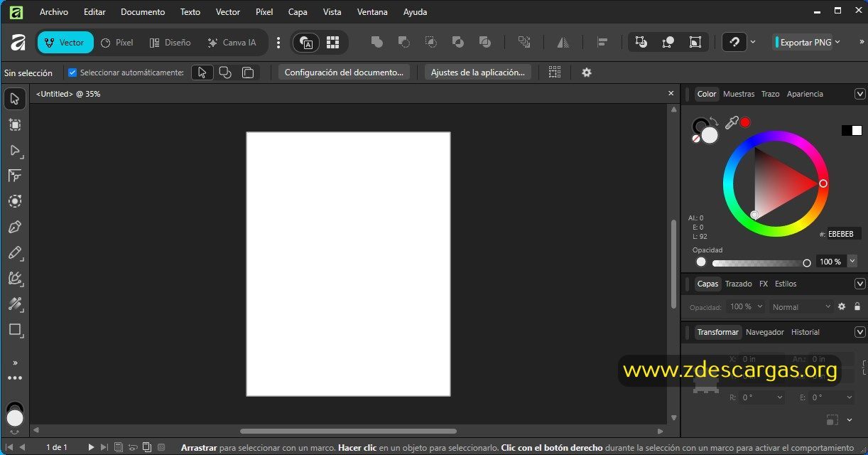Screen dimensions: 868x455
Task: Apply the Subtract boolean operation
Action: pos(403,43)
